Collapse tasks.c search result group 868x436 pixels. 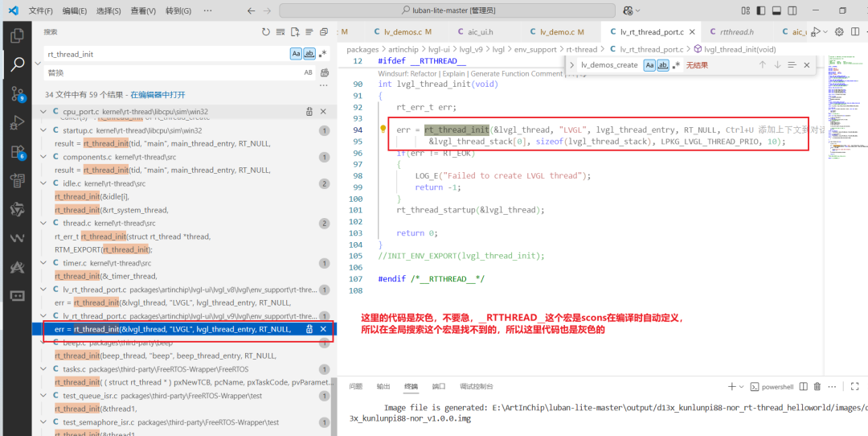(x=44, y=369)
